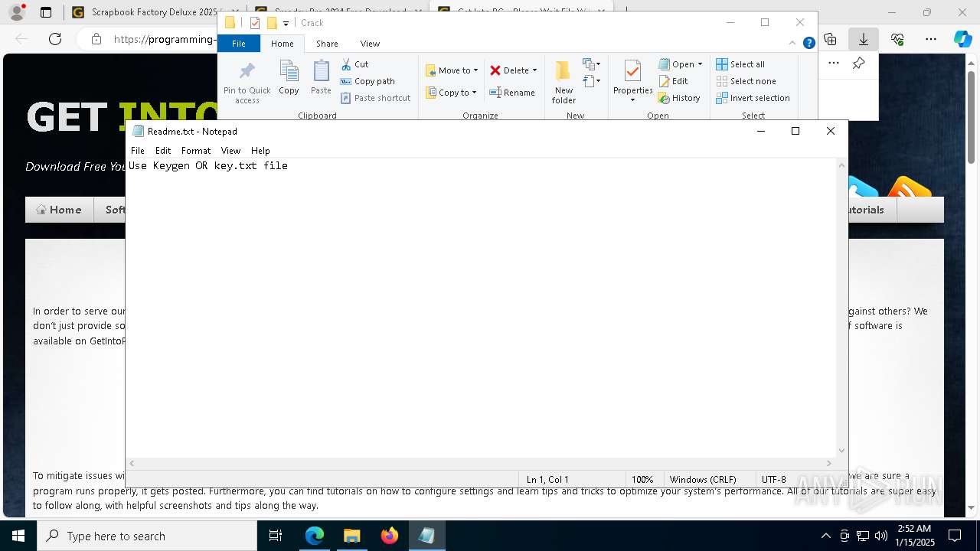This screenshot has width=980, height=551.
Task: Click the Rename button in Organize group
Action: click(x=512, y=93)
